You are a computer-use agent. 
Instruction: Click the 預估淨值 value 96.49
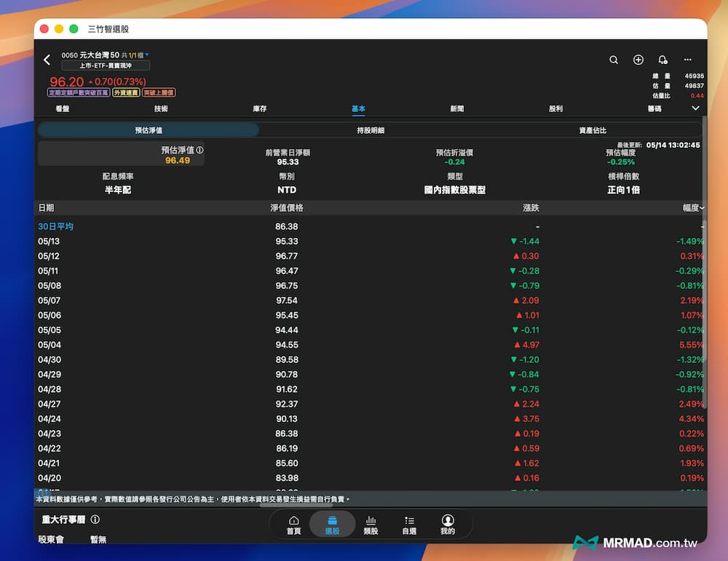tap(178, 161)
